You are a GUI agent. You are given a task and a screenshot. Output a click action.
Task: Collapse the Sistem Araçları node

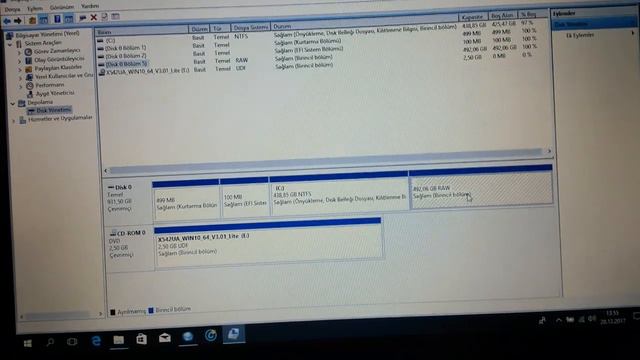click(10, 44)
